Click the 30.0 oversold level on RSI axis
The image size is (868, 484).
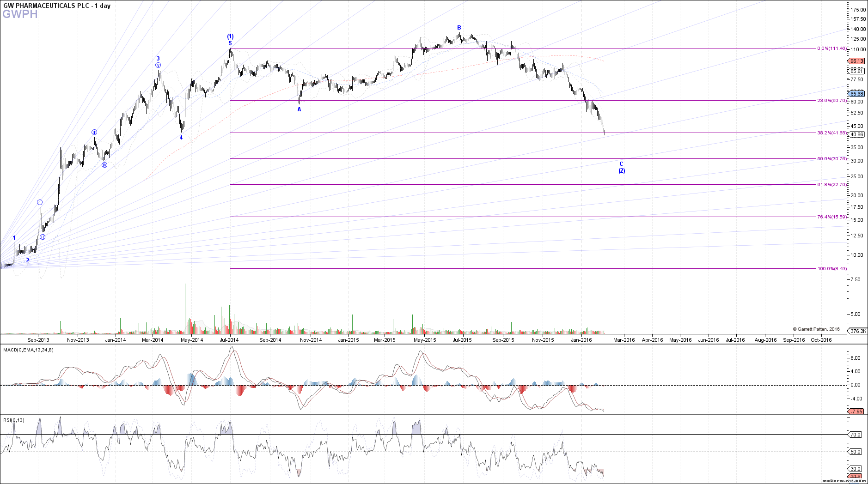pos(856,469)
